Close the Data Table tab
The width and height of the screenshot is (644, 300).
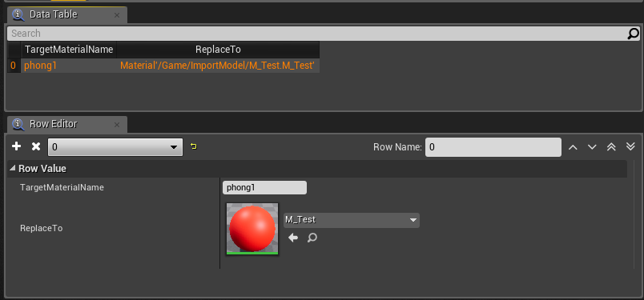(x=117, y=15)
